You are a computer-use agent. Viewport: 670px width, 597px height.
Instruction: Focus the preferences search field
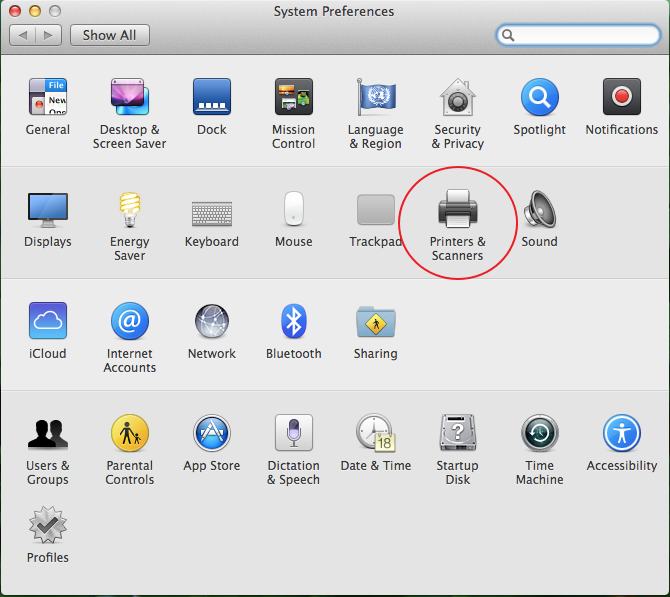coord(578,35)
